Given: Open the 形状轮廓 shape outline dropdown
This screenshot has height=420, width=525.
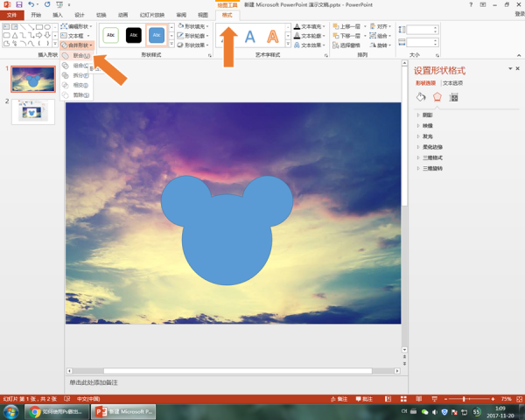Looking at the screenshot, I should pos(193,36).
